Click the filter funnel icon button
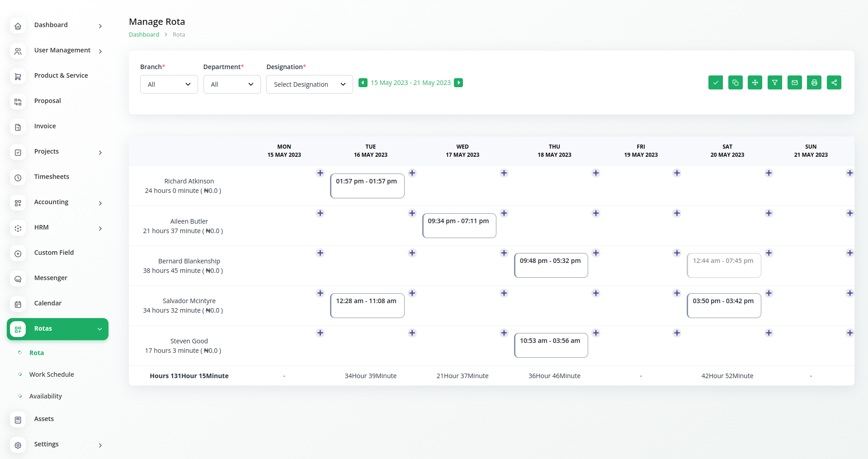The height and width of the screenshot is (459, 868). [774, 83]
